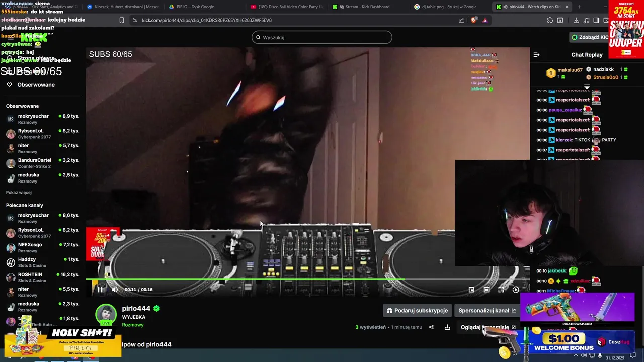Screen dimensions: 644x362
Task: Collapse the Chat Replay panel icon
Action: (536, 55)
